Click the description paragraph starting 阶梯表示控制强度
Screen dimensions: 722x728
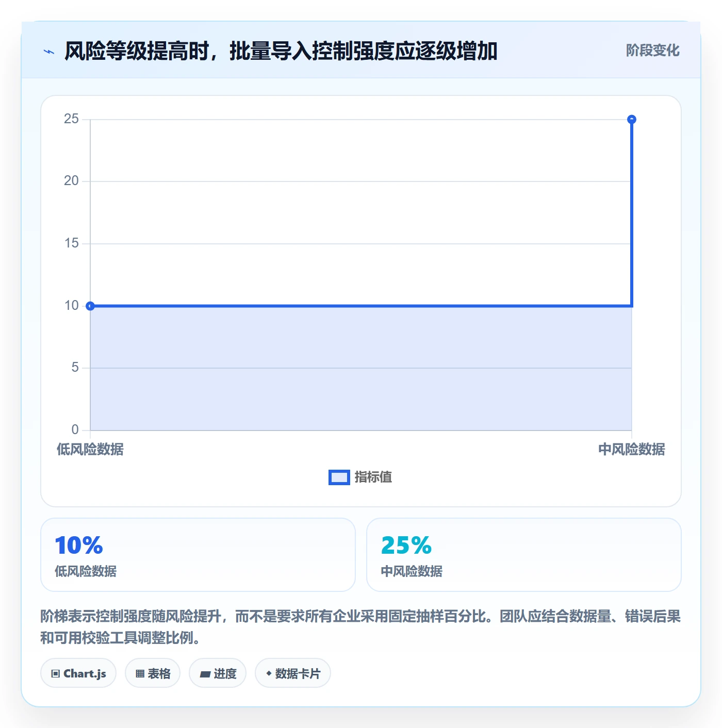pyautogui.click(x=360, y=627)
